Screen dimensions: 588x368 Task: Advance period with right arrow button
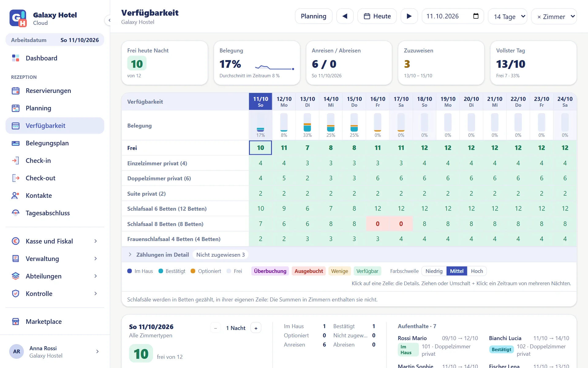[x=409, y=16]
